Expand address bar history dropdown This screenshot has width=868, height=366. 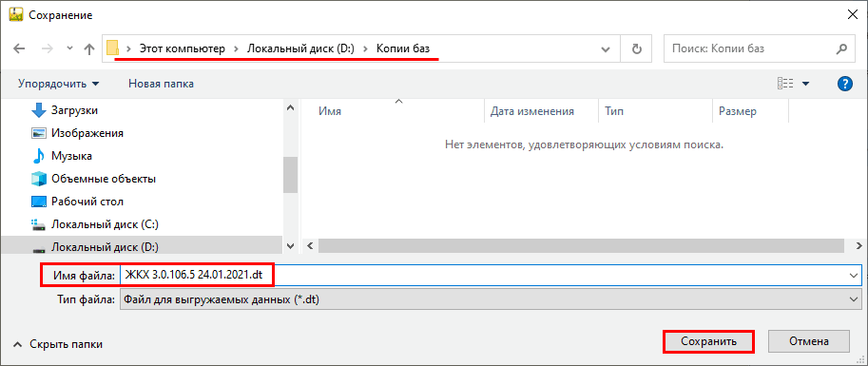click(x=606, y=49)
